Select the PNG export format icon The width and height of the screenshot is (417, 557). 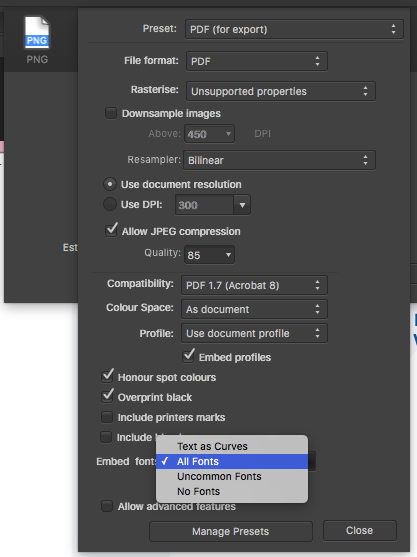click(x=37, y=33)
